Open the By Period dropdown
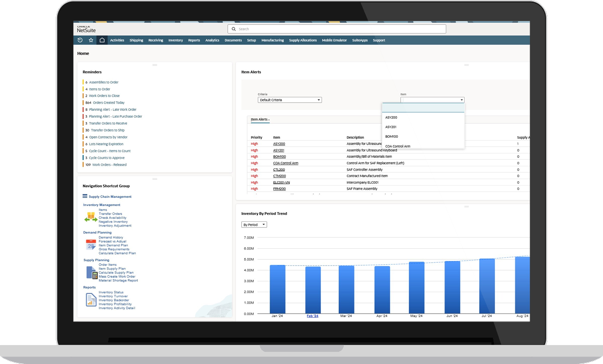The image size is (603, 364). coord(254,225)
